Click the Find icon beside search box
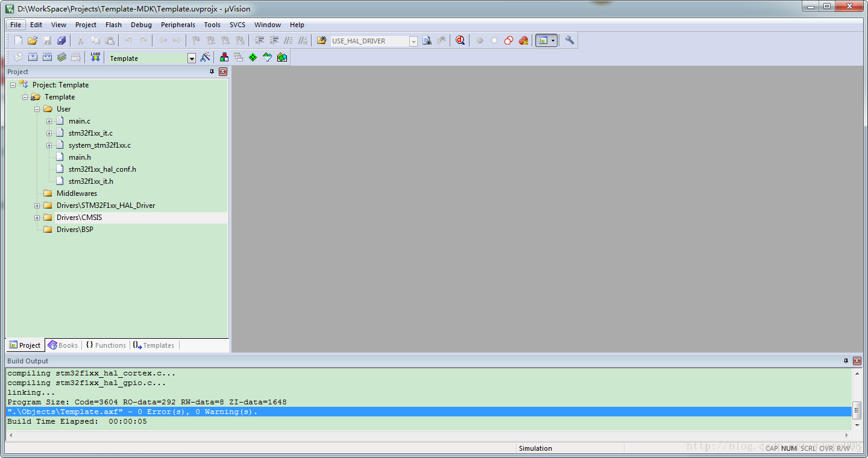The height and width of the screenshot is (458, 868). (427, 40)
